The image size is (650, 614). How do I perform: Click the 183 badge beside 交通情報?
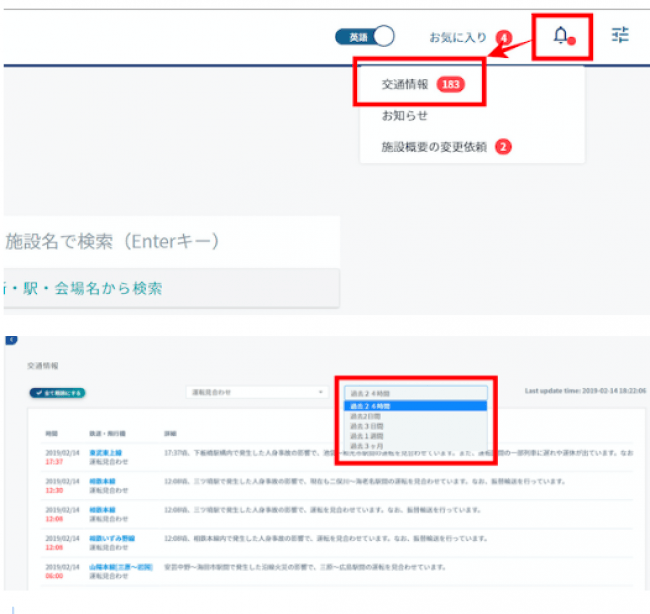click(451, 85)
